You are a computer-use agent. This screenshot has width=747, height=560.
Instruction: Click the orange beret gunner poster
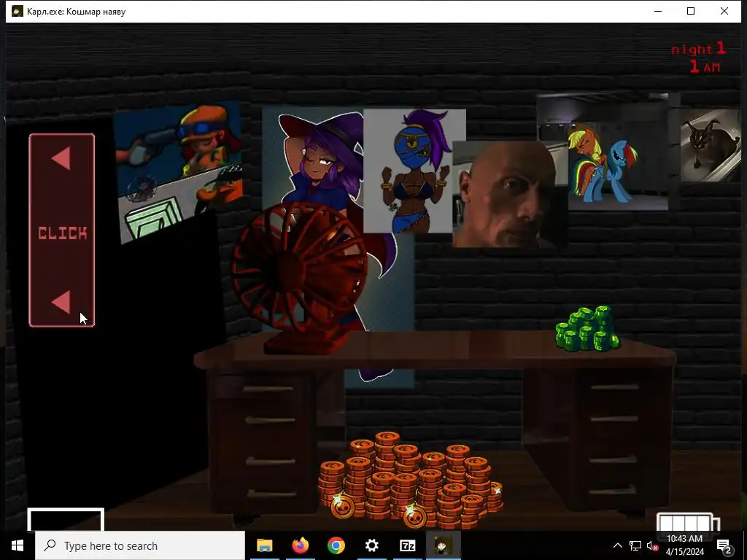(x=178, y=171)
